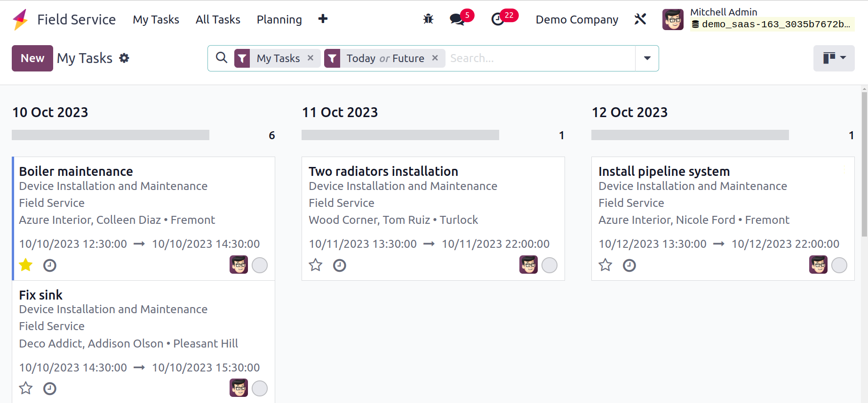Click the activity clock on Boiler maintenance
Image resolution: width=868 pixels, height=403 pixels.
tap(50, 266)
